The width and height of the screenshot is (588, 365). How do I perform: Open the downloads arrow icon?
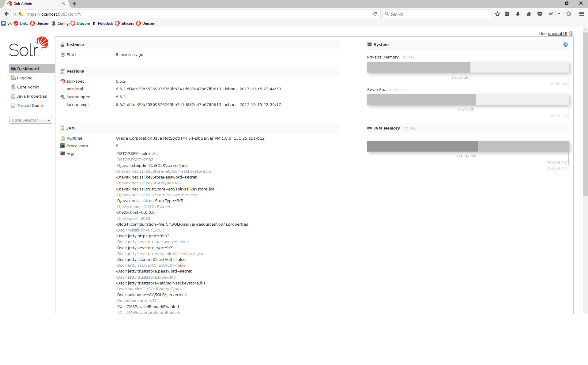point(518,14)
